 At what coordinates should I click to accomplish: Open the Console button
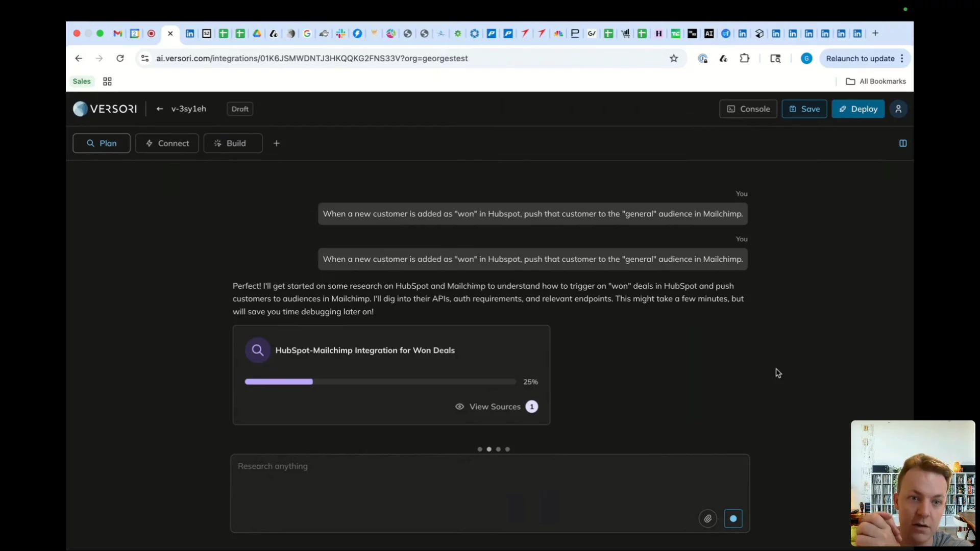748,109
